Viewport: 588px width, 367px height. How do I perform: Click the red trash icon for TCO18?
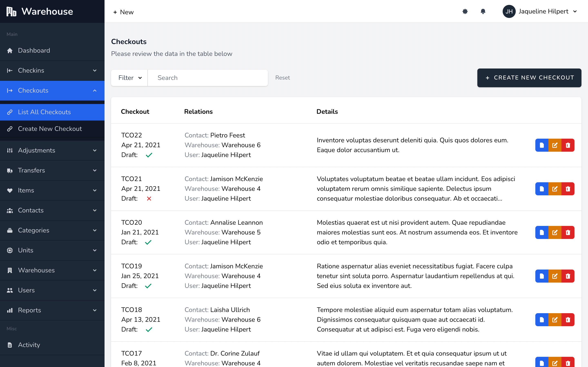pyautogui.click(x=568, y=320)
